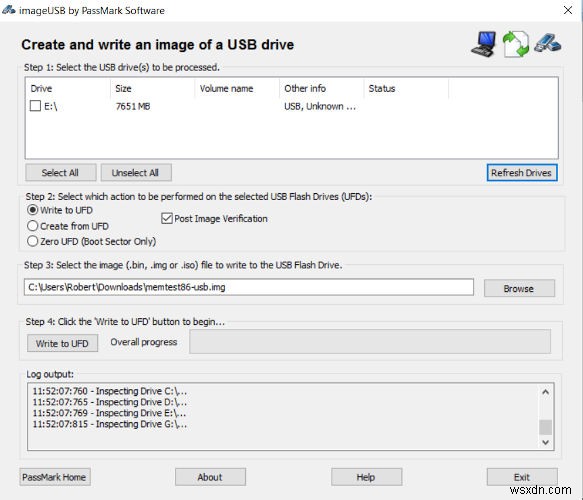583x500 pixels.
Task: Click the computer monitor icon in header
Action: point(483,44)
